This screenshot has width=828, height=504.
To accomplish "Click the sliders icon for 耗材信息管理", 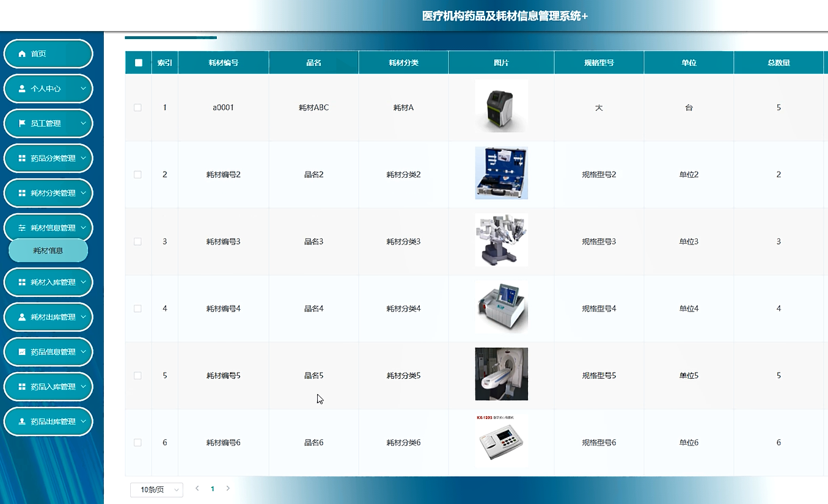I will (x=23, y=228).
